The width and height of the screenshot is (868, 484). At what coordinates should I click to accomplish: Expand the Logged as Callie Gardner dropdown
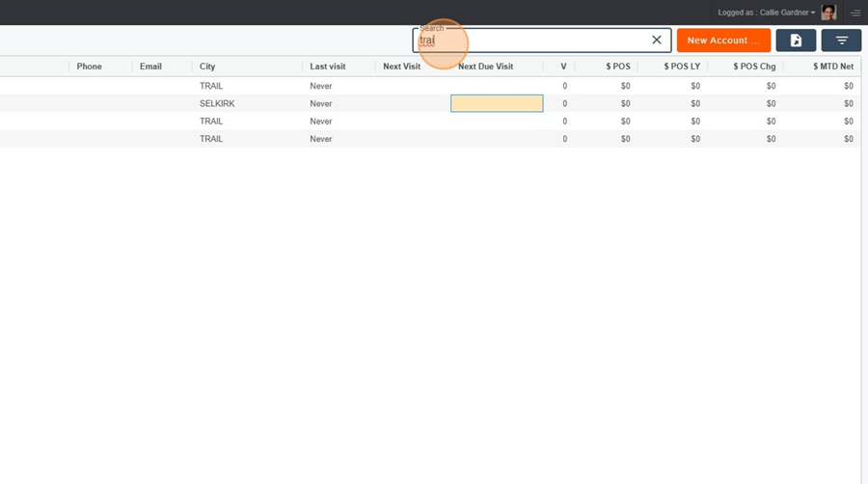point(766,13)
